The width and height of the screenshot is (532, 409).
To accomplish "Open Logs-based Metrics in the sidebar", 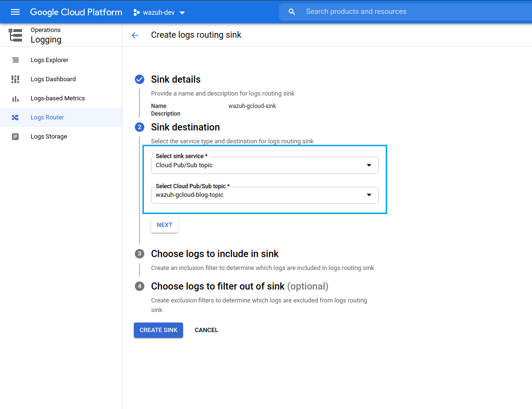I will [x=61, y=98].
